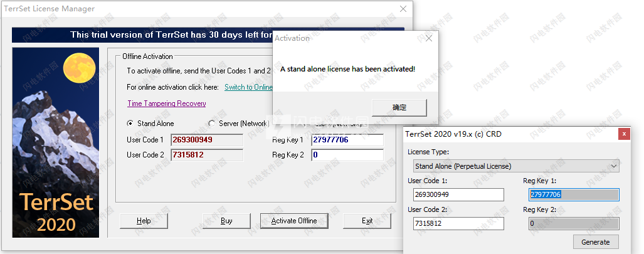This screenshot has width=644, height=254.
Task: Exit the TerrSet License Manager
Action: pyautogui.click(x=367, y=221)
